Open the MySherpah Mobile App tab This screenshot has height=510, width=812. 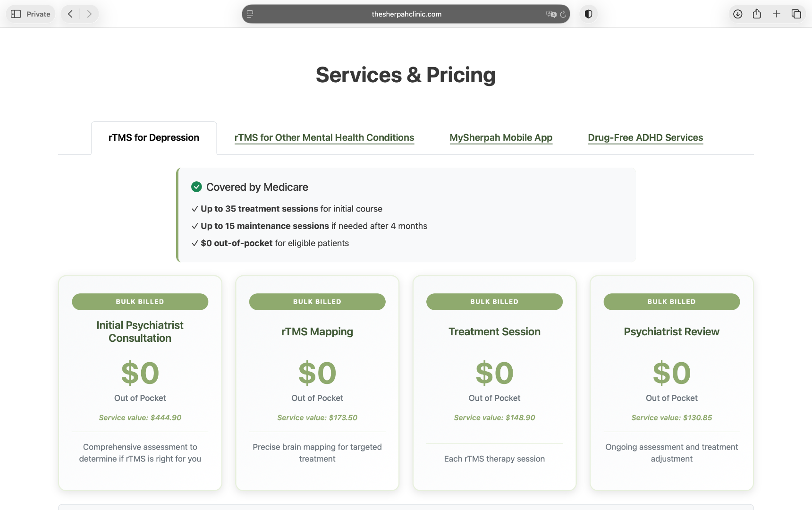click(501, 137)
